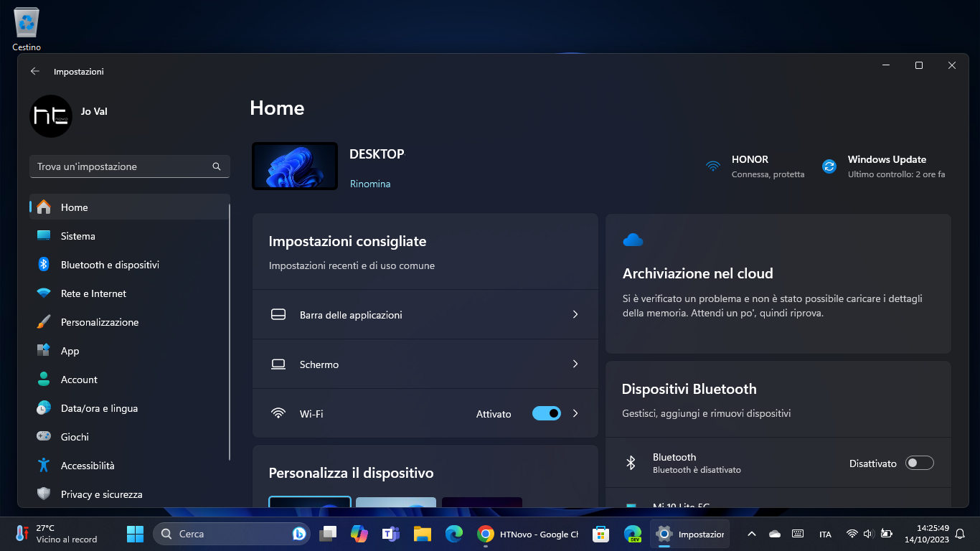Click the Windows Update sync icon

829,166
